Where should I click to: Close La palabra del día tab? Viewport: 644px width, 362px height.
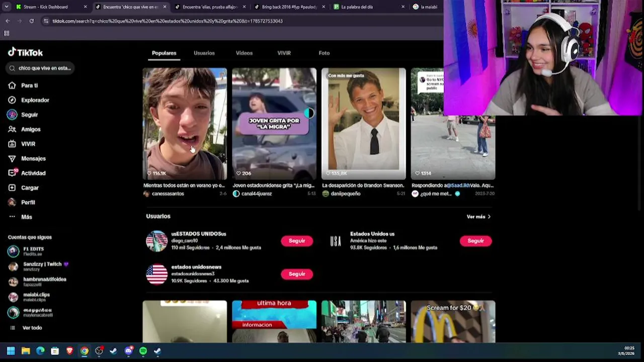403,7
